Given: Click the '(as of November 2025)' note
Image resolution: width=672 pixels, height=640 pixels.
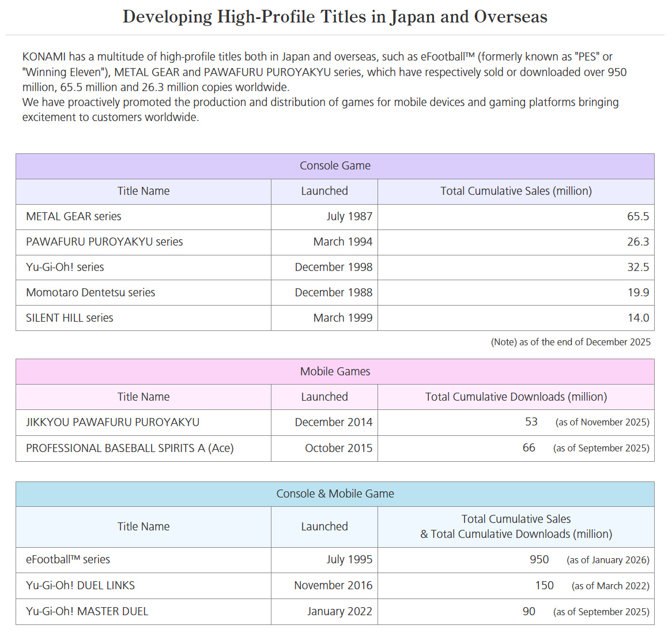Looking at the screenshot, I should pyautogui.click(x=602, y=422).
